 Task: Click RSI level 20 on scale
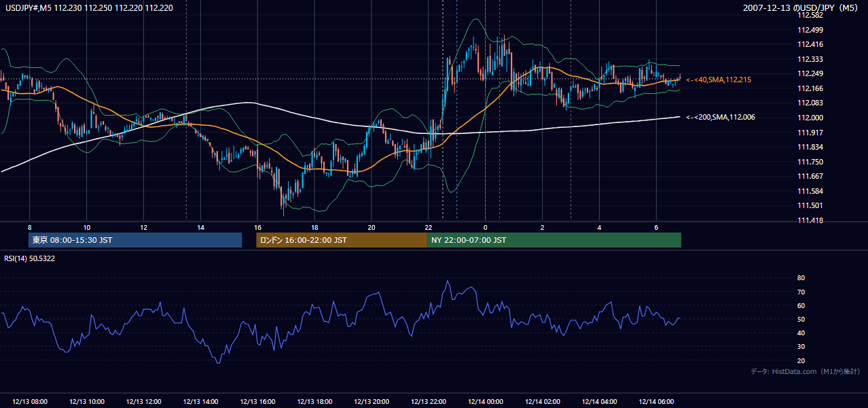[x=801, y=360]
